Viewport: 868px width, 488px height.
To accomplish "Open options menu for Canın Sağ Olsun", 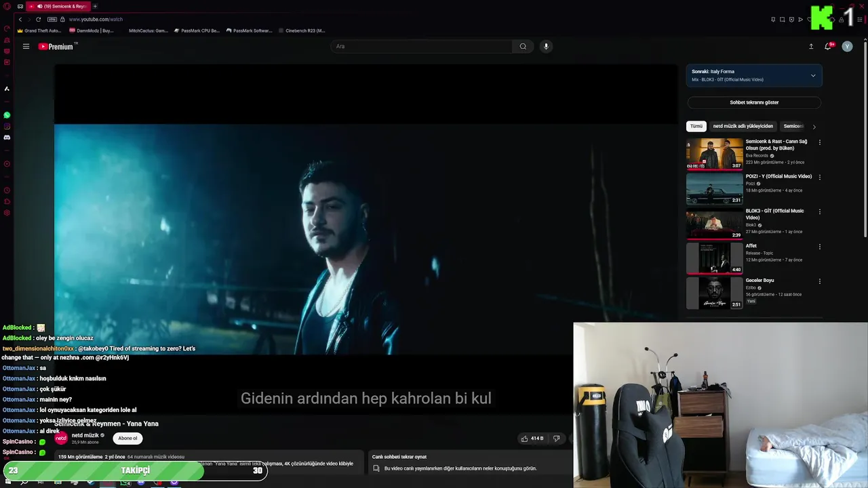I will tap(819, 142).
